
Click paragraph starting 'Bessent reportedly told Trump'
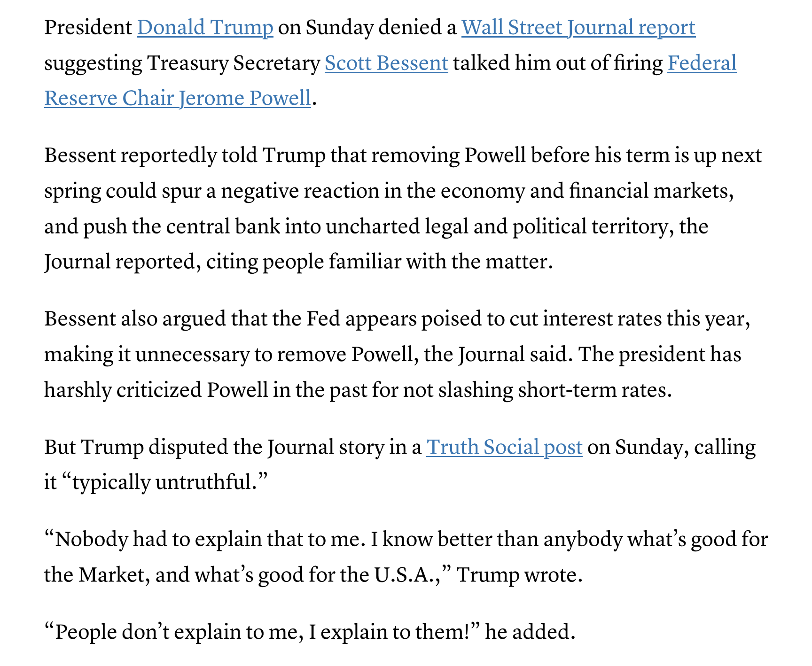pos(403,209)
